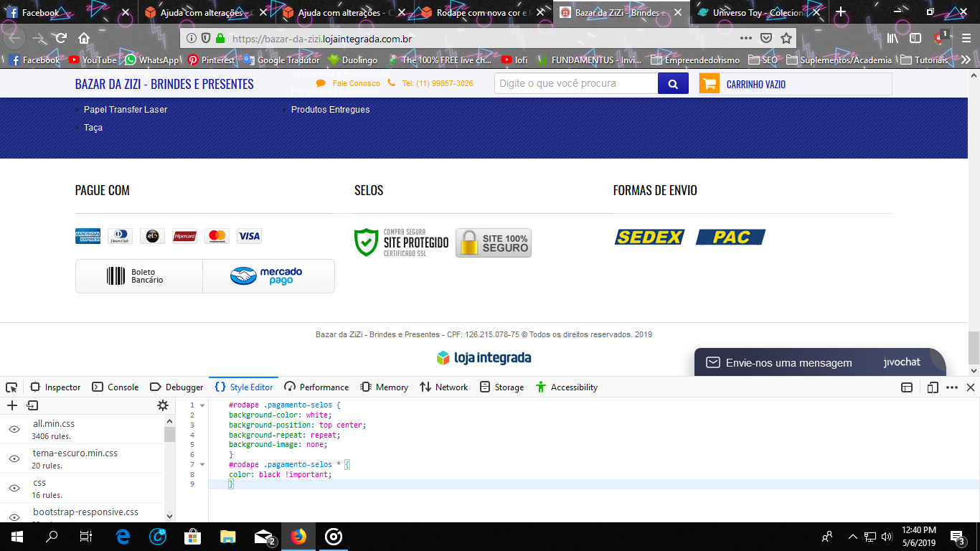Screen dimensions: 980x551
Task: Click the search field 'Digite o que você procura'
Action: click(x=576, y=84)
